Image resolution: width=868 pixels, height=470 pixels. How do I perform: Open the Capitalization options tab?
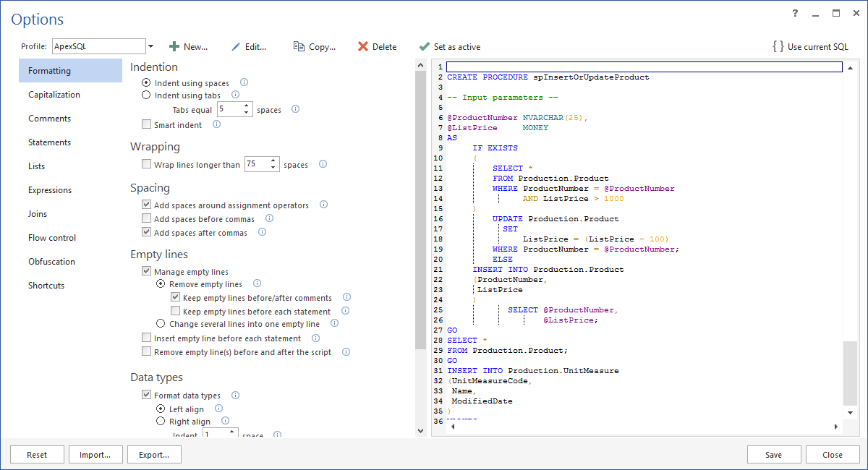[x=70, y=95]
